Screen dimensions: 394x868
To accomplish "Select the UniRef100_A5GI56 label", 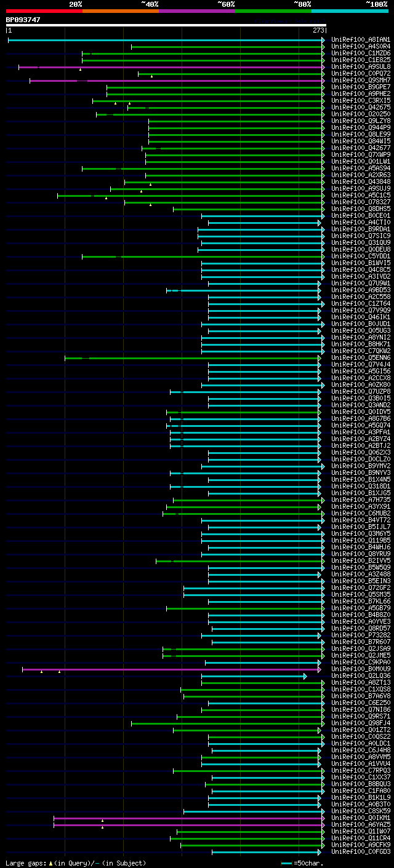I will 361,372.
